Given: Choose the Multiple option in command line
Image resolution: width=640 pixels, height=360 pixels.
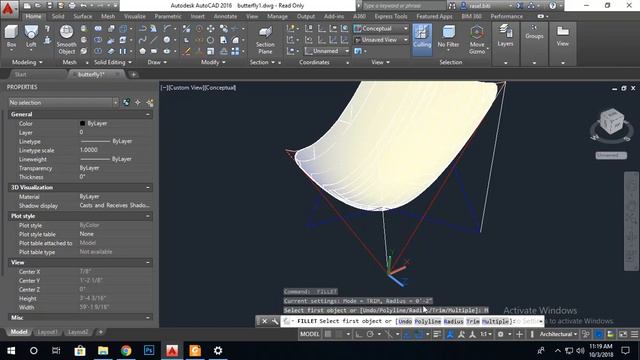Looking at the screenshot, I should pos(496,321).
